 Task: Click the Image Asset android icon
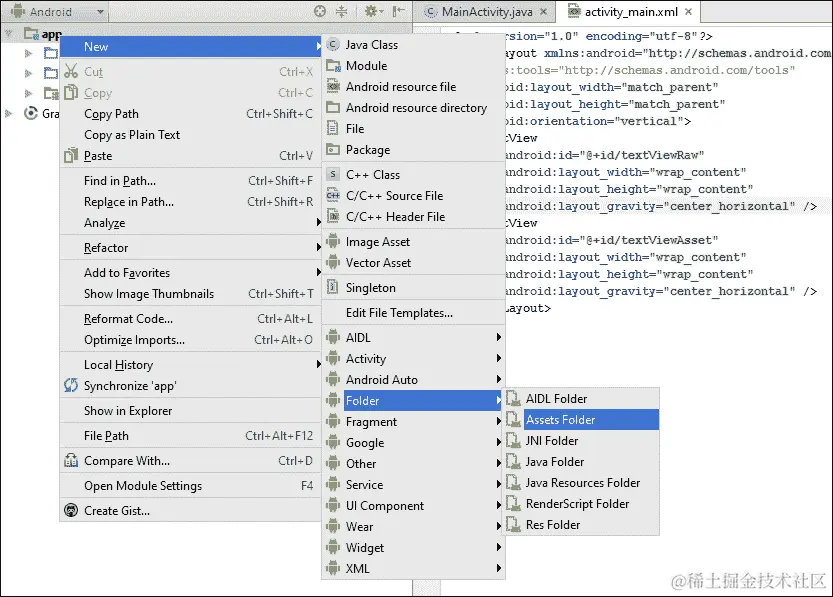[333, 241]
